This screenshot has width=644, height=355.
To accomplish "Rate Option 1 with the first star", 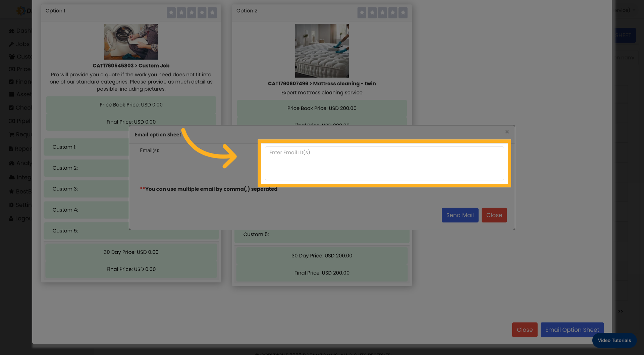I will [171, 13].
